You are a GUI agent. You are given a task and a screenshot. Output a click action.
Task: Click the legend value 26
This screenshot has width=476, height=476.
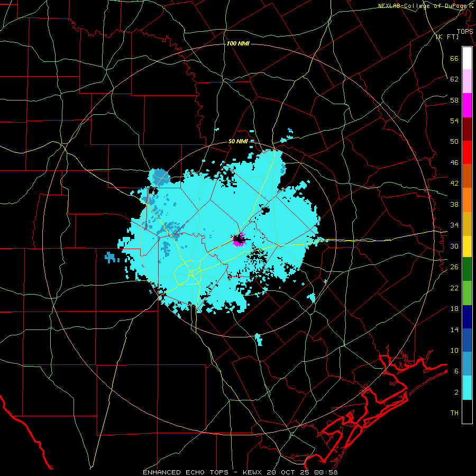pos(454,267)
